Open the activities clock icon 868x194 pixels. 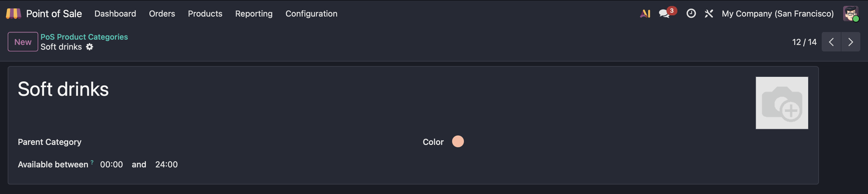(x=691, y=14)
